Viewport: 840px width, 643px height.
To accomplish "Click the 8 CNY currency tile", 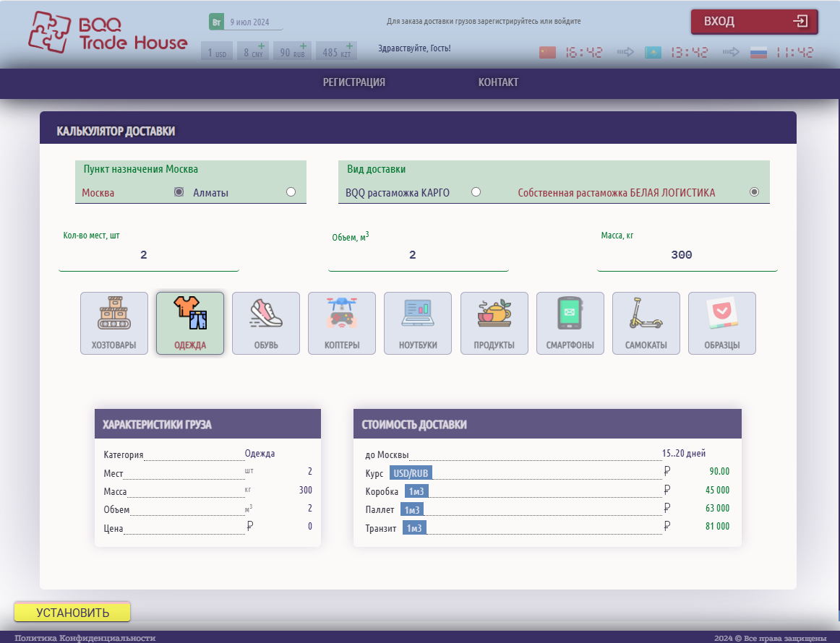I will 253,51.
